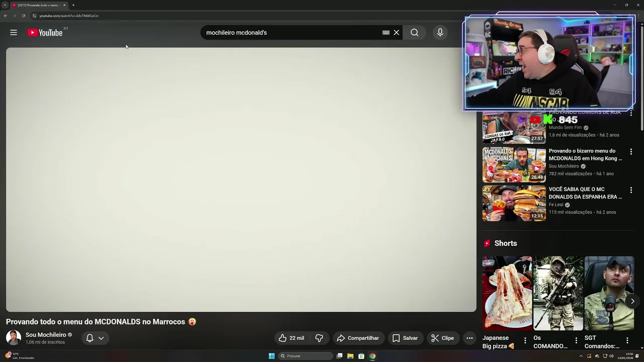Toggle notification bell for Sou Mochileiro
644x362 pixels.
pyautogui.click(x=90, y=338)
